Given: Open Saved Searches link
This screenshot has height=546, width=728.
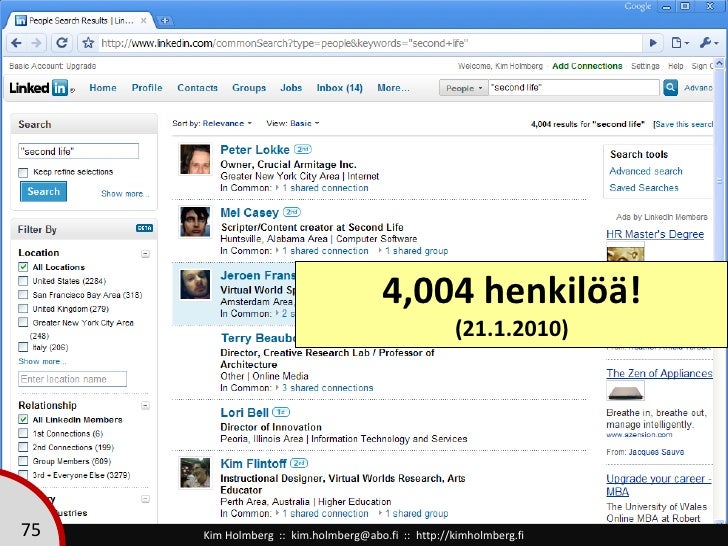Looking at the screenshot, I should tap(644, 188).
